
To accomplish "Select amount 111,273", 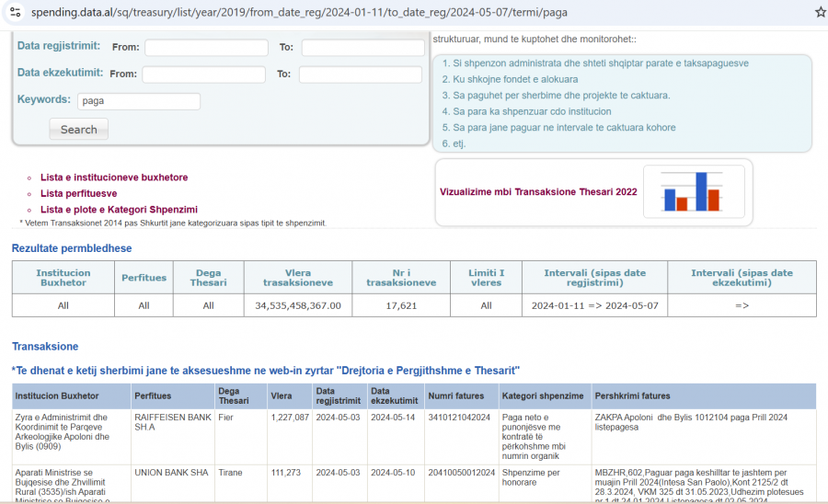I will 286,473.
